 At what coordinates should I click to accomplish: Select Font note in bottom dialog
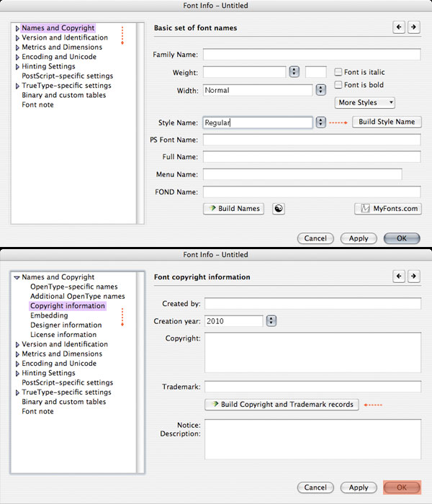(37, 411)
